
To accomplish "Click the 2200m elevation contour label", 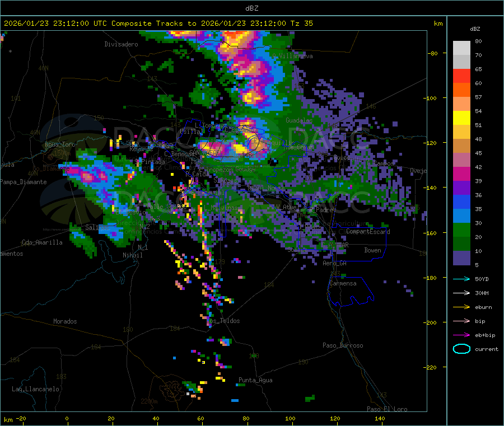I will (149, 401).
